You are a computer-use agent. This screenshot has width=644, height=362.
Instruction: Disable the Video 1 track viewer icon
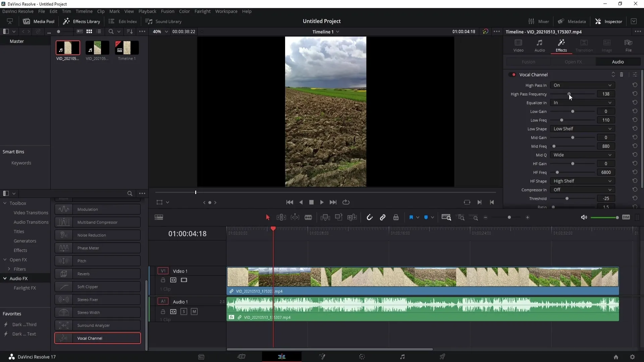(184, 280)
